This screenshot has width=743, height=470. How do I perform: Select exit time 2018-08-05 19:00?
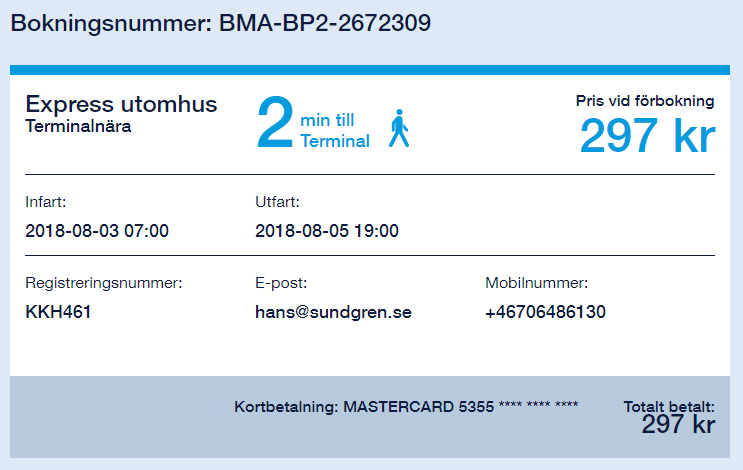pyautogui.click(x=327, y=231)
